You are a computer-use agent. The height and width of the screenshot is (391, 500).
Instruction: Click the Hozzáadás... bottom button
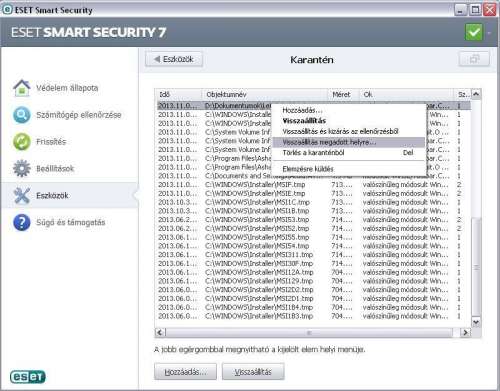185,372
